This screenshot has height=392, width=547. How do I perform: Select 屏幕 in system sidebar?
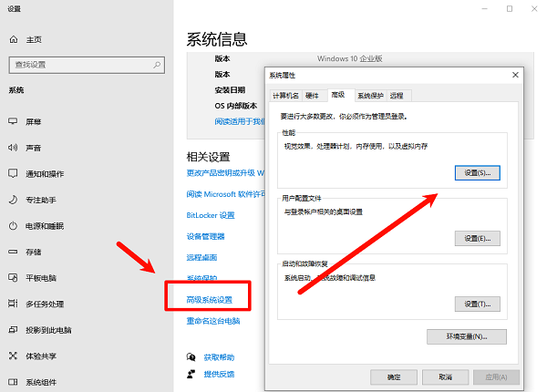click(34, 122)
